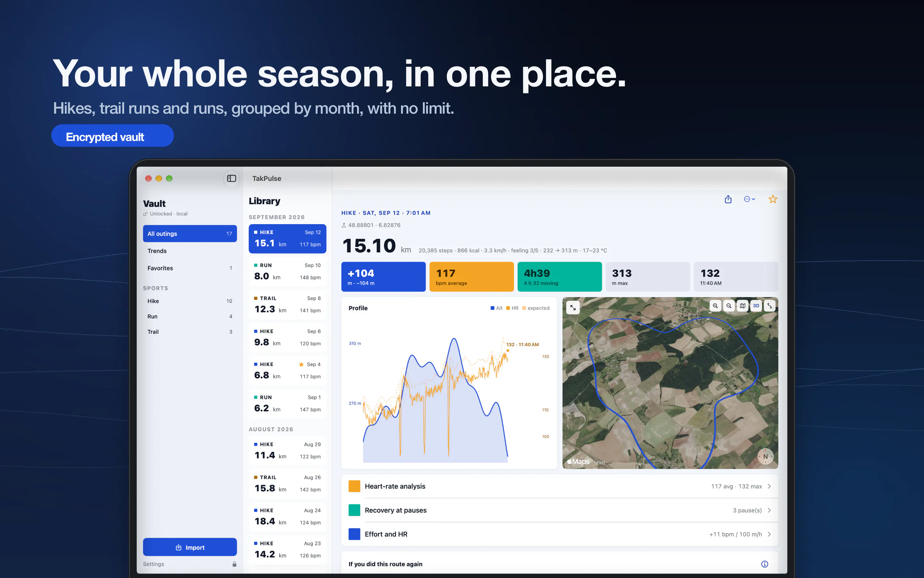Toggle the favorite star for this hike

click(773, 199)
